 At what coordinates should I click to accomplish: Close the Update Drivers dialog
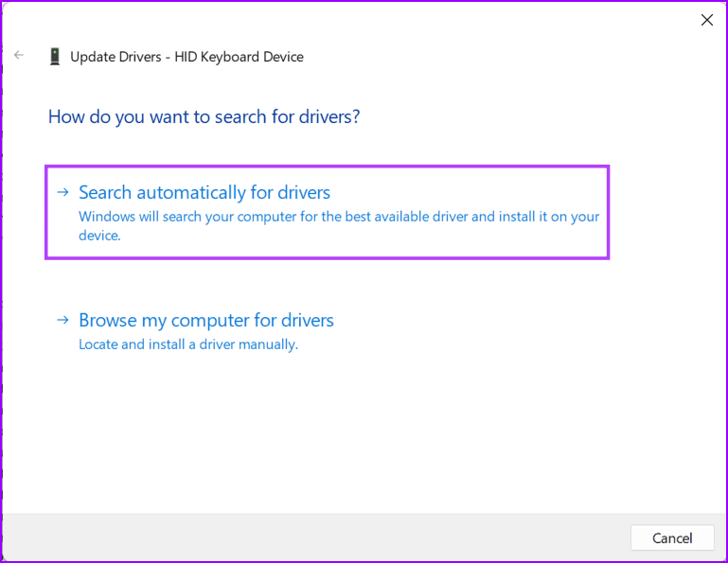(x=706, y=20)
